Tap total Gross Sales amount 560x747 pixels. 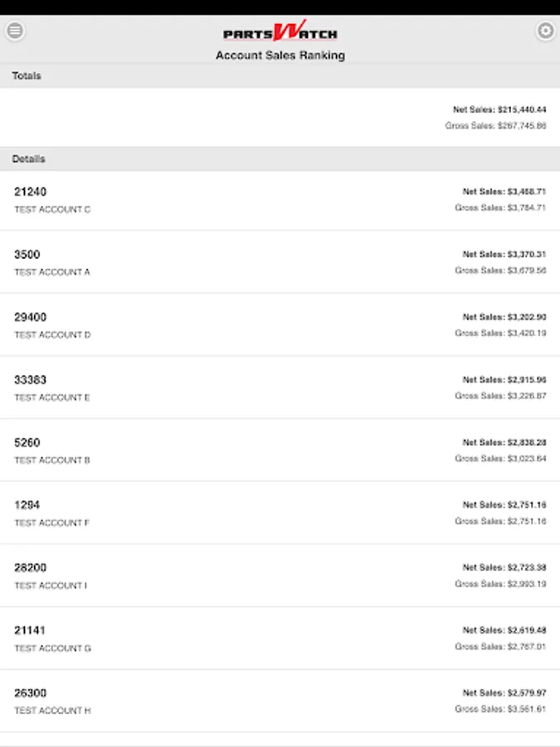(496, 126)
